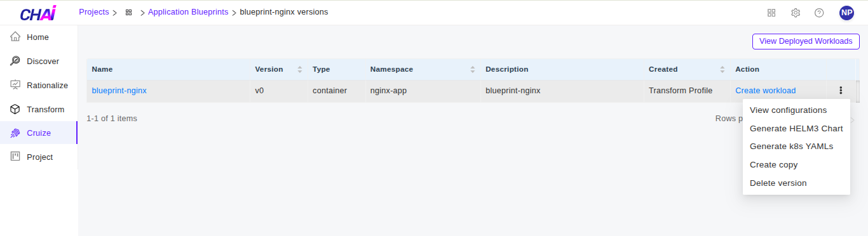The image size is (868, 236).
Task: Click View Deployed Workloads button
Action: 806,41
